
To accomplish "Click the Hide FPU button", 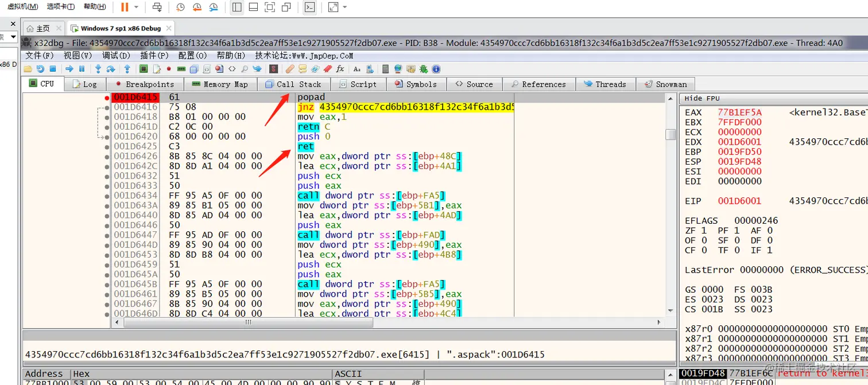I will (702, 99).
